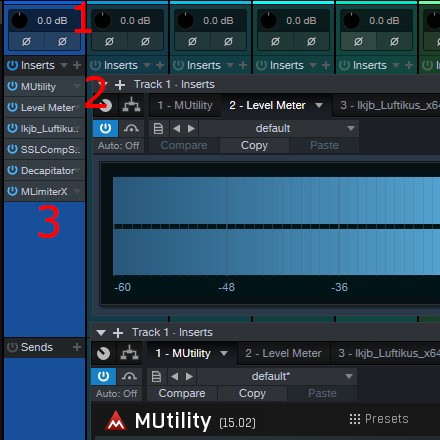Open preset file menu in Level Meter window

(158, 128)
